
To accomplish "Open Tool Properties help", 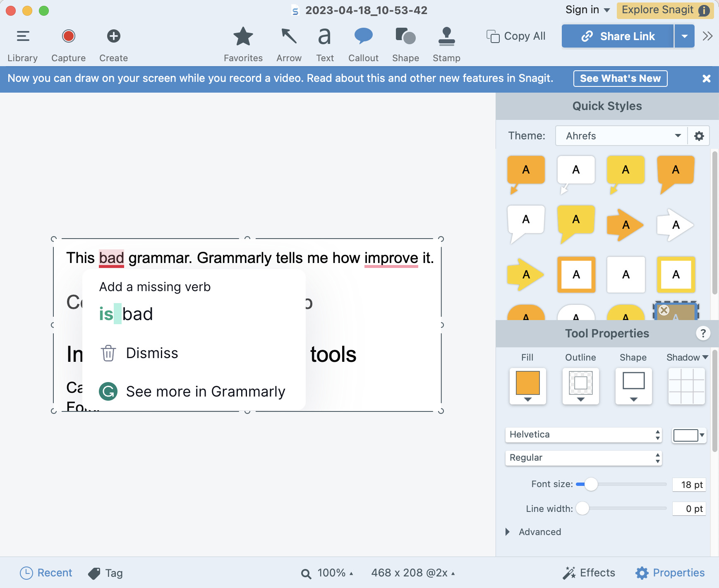I will coord(703,333).
